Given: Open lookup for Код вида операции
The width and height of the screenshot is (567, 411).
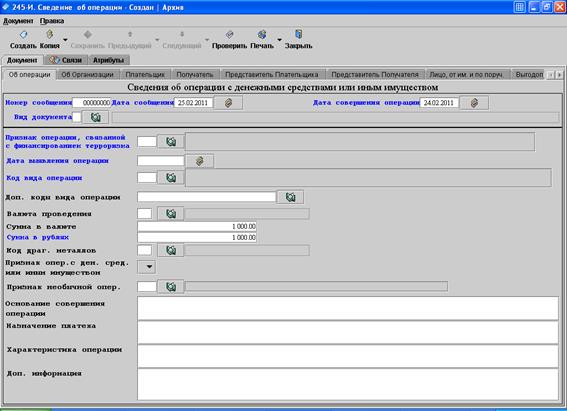Looking at the screenshot, I should (171, 177).
